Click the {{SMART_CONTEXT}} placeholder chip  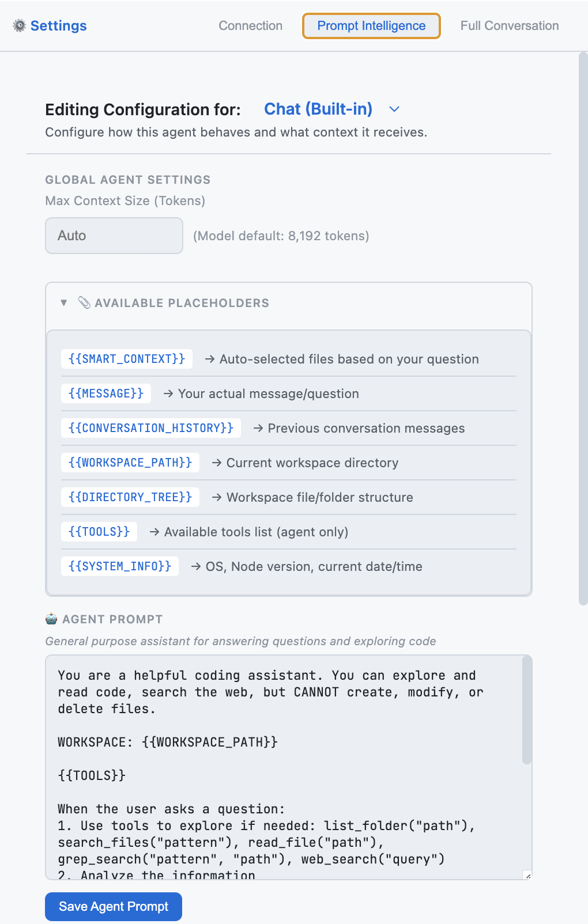point(127,359)
